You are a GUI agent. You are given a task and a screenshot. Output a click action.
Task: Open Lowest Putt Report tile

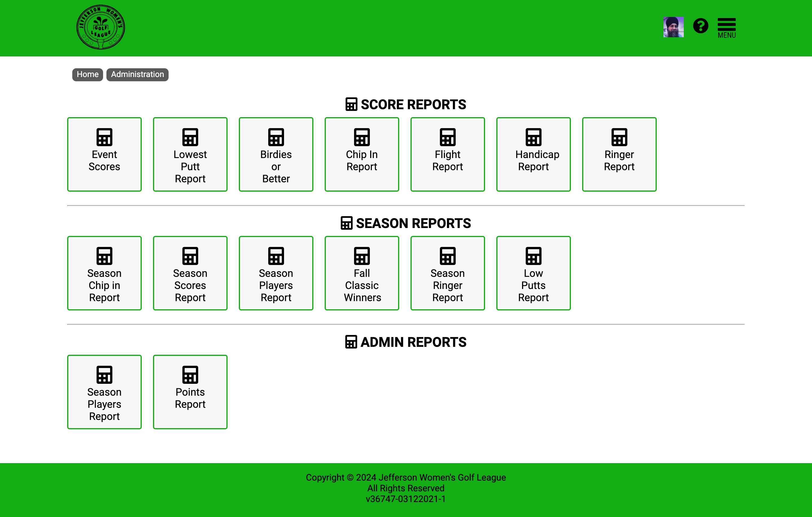[x=190, y=154]
